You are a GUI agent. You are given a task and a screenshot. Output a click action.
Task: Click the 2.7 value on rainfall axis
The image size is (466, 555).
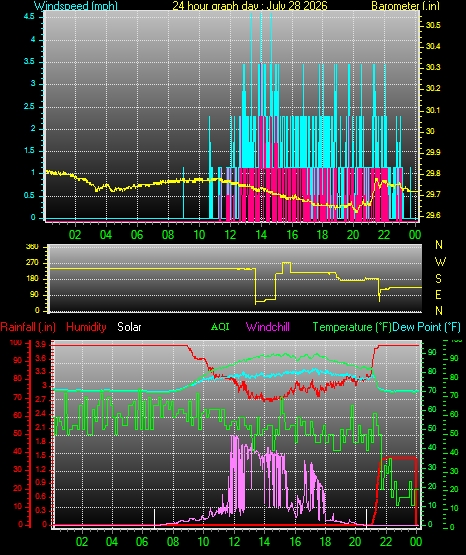41,400
